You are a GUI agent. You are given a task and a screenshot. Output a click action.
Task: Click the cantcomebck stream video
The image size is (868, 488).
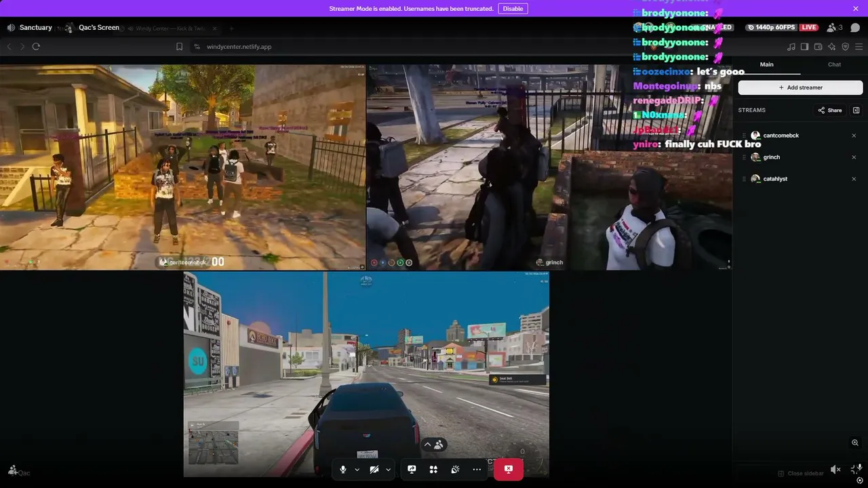(x=182, y=167)
